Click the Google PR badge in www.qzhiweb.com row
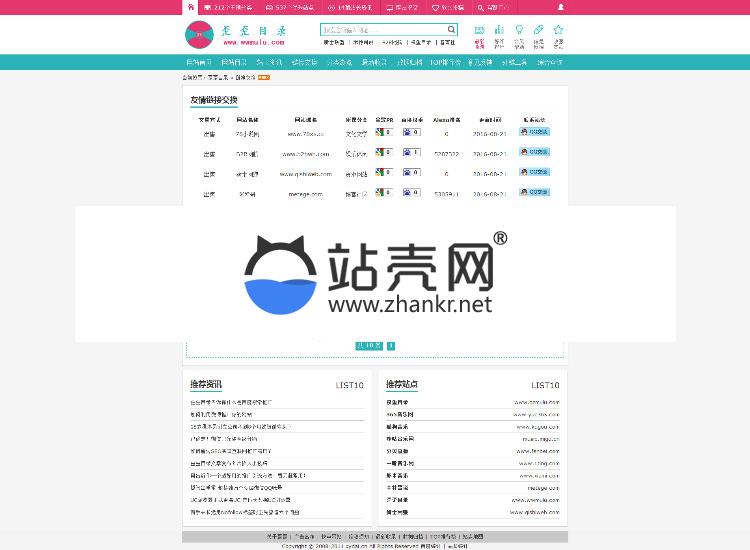750x550 pixels. (384, 172)
